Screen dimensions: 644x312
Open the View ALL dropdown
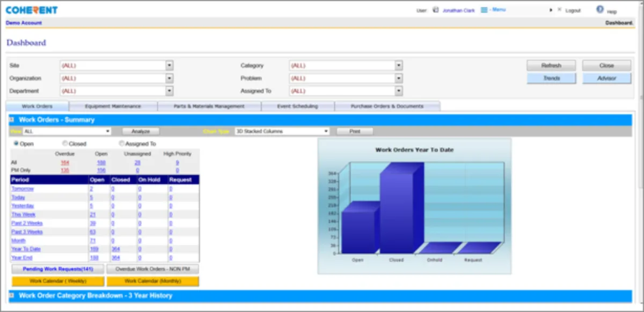coord(67,131)
